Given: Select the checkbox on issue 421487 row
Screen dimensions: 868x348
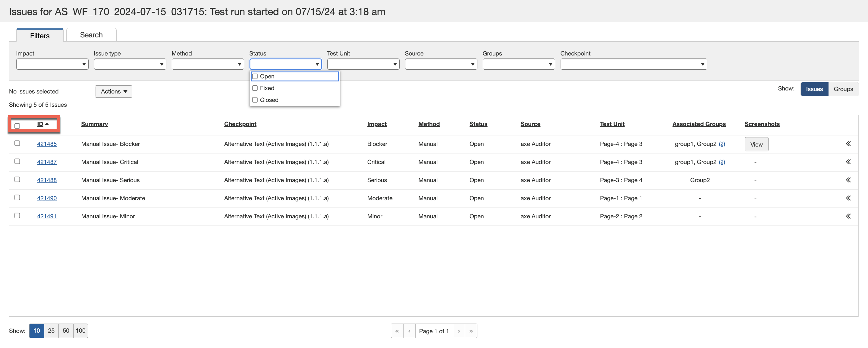Looking at the screenshot, I should click(17, 161).
